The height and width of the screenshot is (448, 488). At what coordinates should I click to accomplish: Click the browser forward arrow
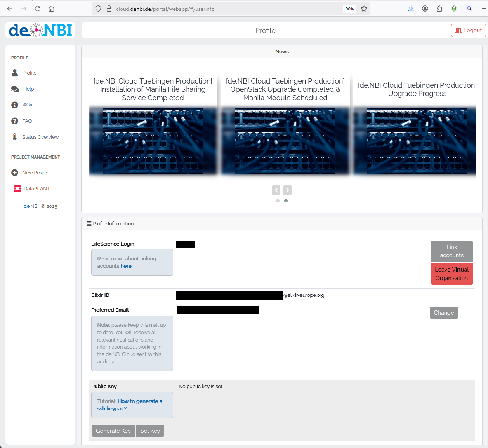coord(24,9)
